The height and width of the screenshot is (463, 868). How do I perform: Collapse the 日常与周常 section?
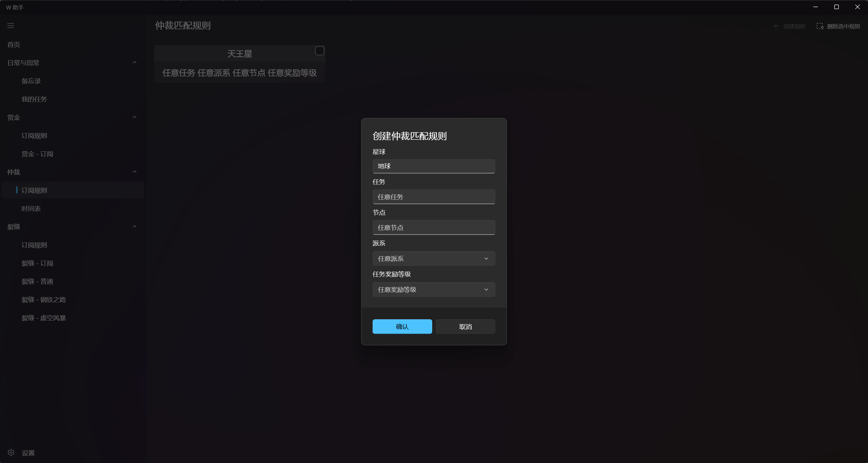[134, 62]
